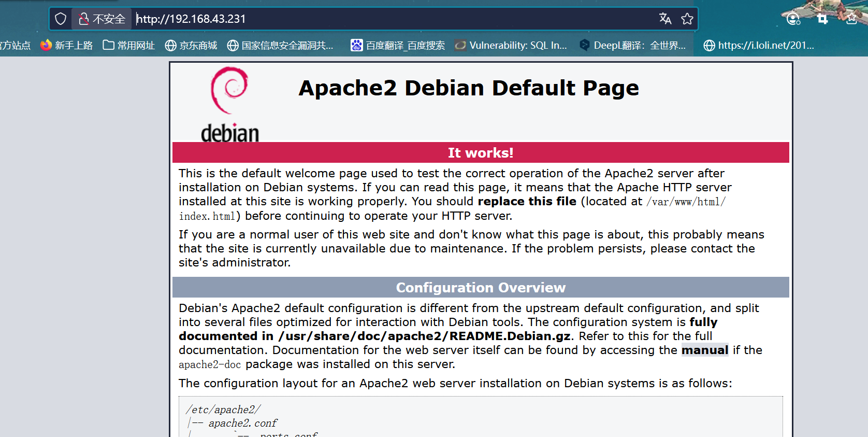Open the 新手上路 bookmark

(x=67, y=46)
